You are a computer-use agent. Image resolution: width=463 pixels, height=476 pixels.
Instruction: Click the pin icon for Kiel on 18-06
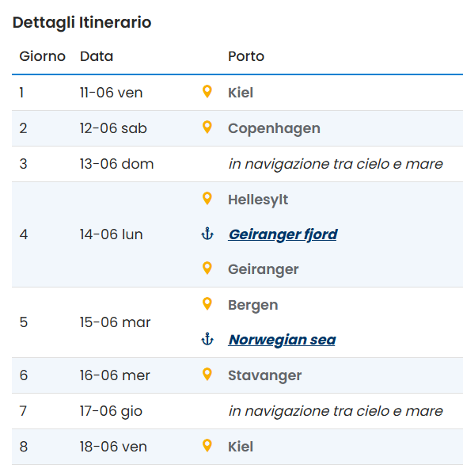click(207, 446)
